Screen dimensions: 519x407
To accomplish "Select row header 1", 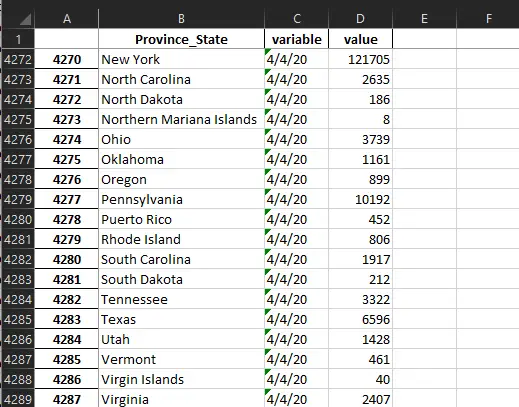I will (18, 39).
